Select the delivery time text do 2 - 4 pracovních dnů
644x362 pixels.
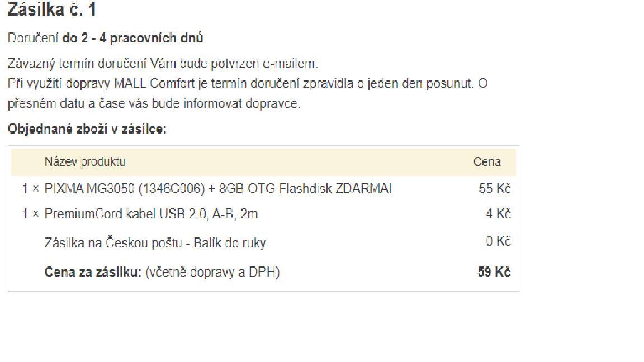pyautogui.click(x=132, y=38)
